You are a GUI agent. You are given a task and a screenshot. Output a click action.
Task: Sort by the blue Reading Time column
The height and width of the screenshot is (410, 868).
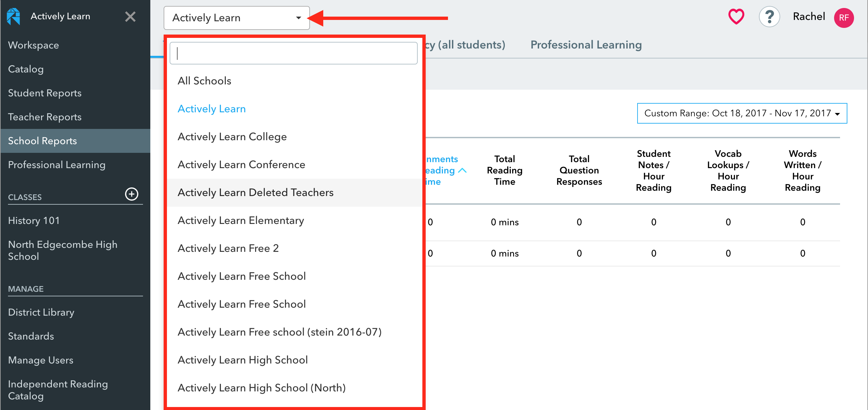445,170
